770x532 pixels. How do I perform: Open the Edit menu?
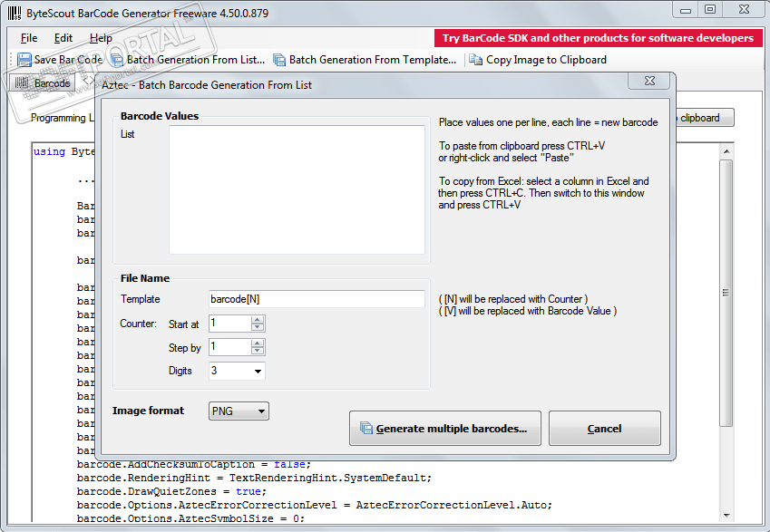63,38
